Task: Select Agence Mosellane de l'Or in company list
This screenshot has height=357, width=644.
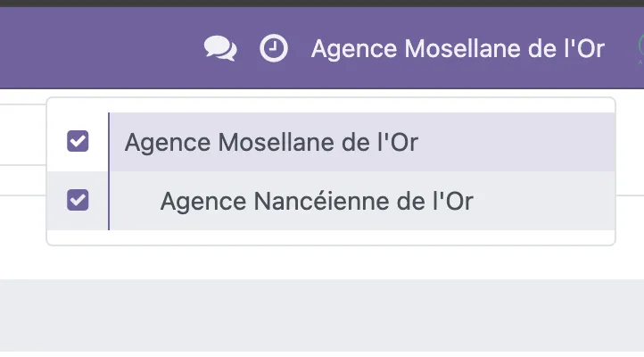Action: (271, 142)
